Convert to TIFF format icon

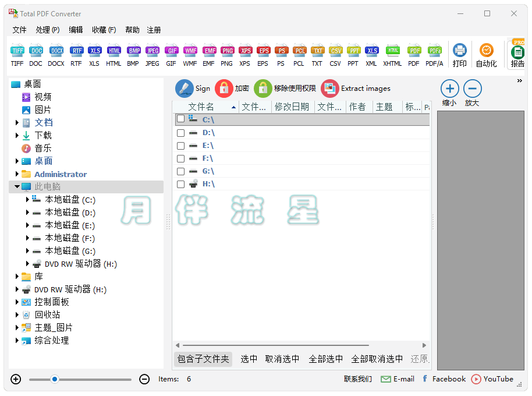[17, 55]
